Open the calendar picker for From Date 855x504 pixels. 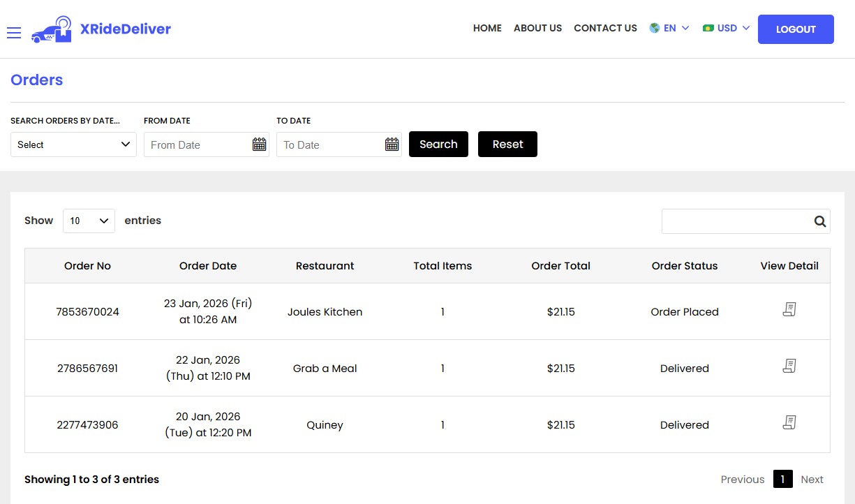coord(259,144)
